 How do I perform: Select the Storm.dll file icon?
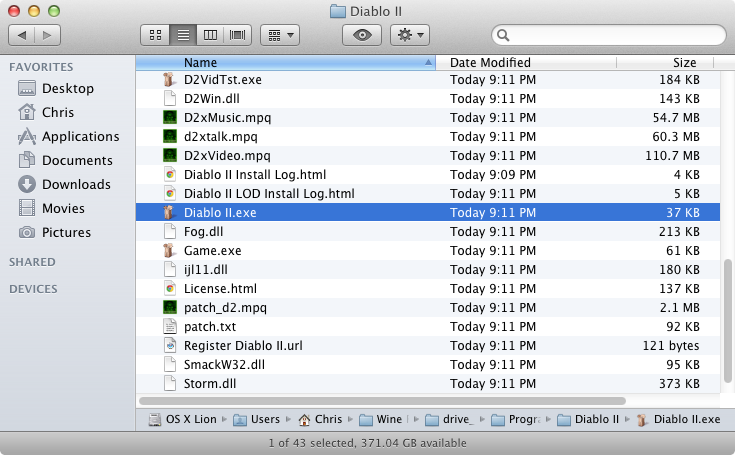169,383
